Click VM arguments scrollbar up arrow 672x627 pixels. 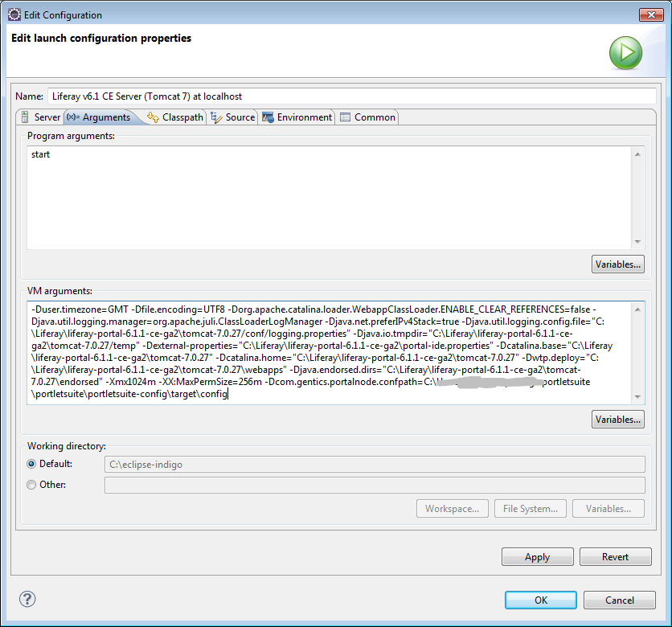pos(637,309)
